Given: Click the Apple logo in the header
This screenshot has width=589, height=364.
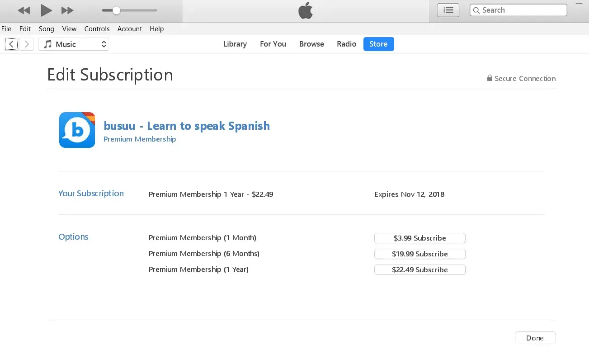Looking at the screenshot, I should (x=306, y=11).
